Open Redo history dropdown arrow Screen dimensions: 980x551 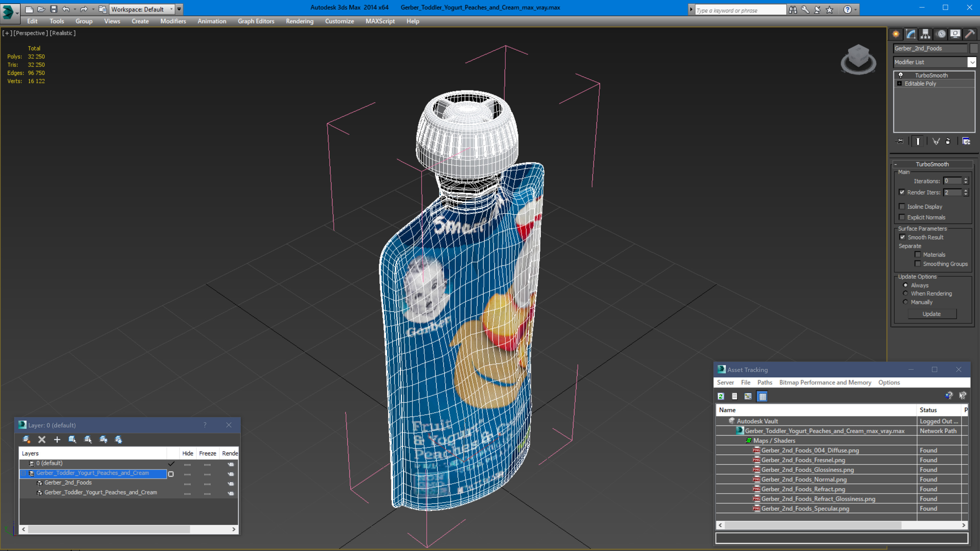click(x=93, y=9)
